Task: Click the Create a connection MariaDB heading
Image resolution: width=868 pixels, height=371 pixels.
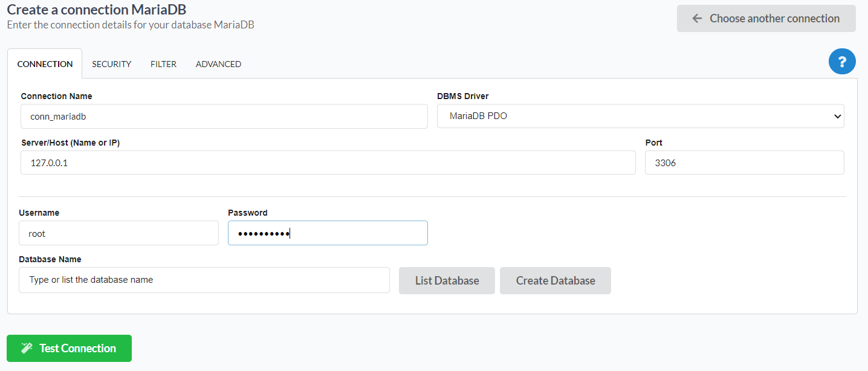Action: 96,10
